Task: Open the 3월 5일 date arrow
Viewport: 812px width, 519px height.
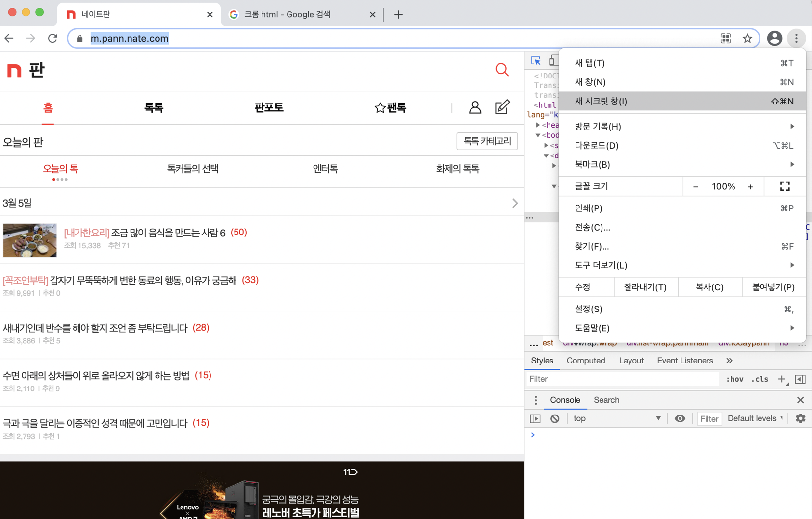Action: point(515,203)
